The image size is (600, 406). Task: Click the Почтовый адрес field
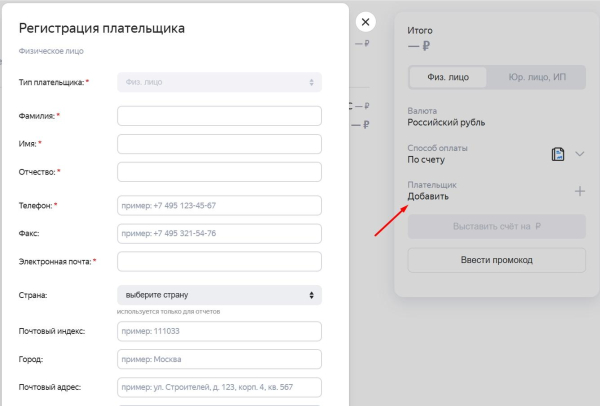tap(219, 387)
